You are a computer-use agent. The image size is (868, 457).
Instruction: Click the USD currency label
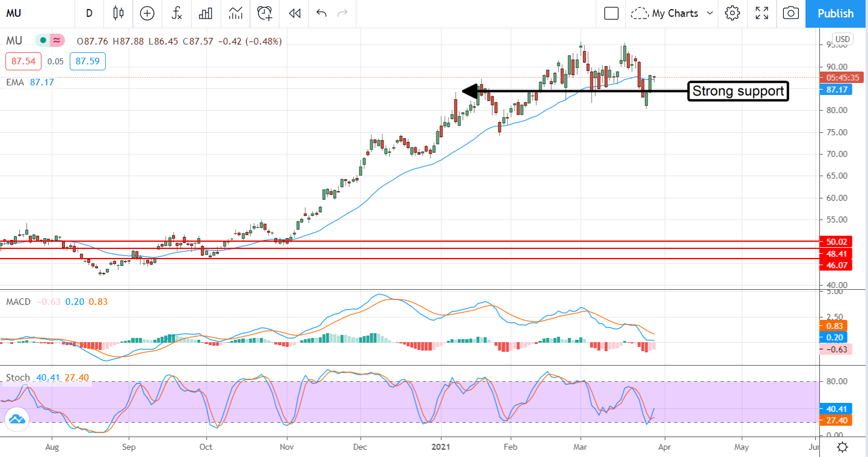pyautogui.click(x=843, y=39)
